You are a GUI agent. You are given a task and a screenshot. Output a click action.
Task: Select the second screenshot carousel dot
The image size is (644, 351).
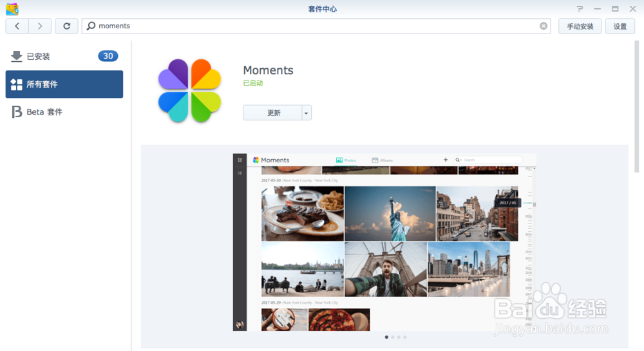click(393, 337)
